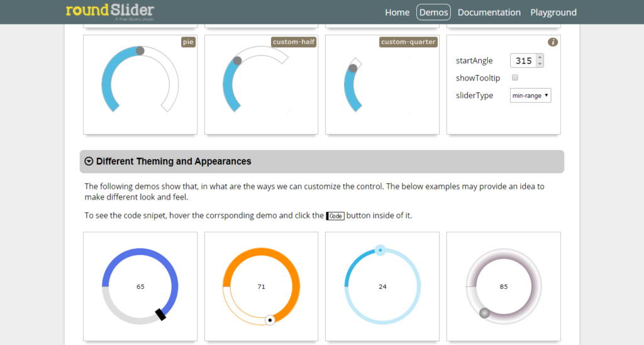This screenshot has width=644, height=345.
Task: Click the roundSlider logo
Action: pyautogui.click(x=109, y=11)
